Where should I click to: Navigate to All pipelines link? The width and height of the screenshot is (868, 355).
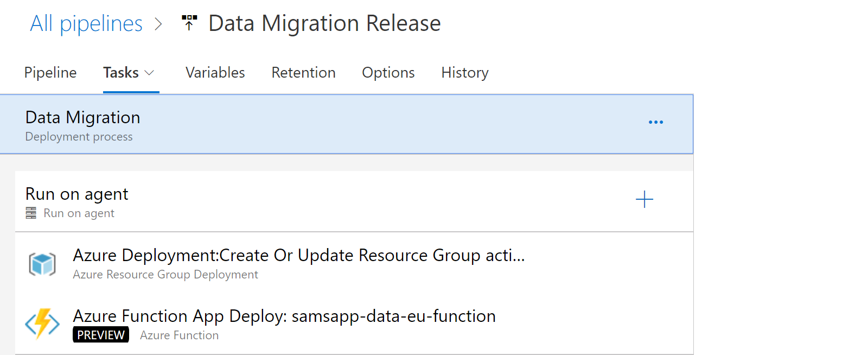tap(86, 24)
